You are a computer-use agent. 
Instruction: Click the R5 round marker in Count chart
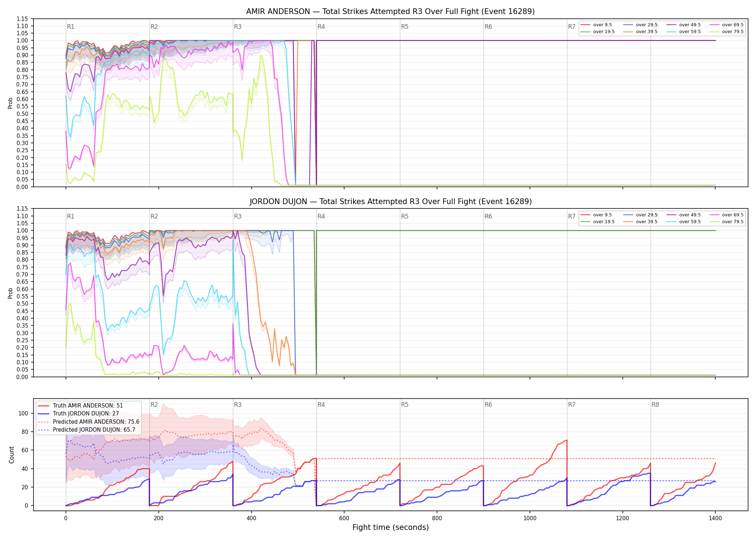(x=405, y=405)
